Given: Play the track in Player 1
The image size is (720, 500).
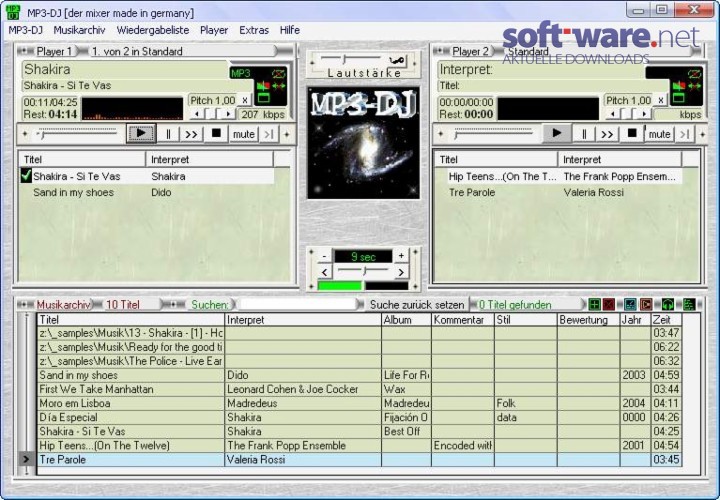Looking at the screenshot, I should click(x=141, y=134).
